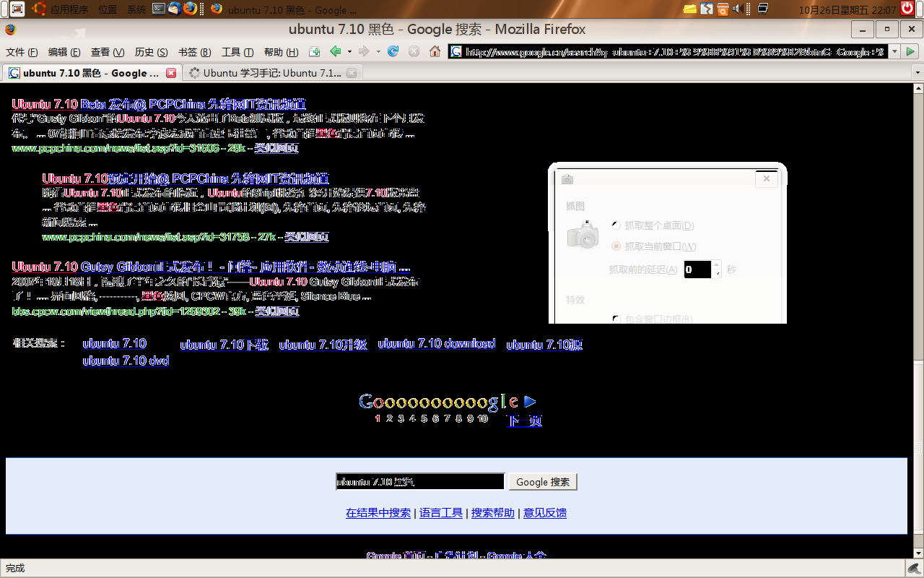Increase capture delay with up stepper

pyautogui.click(x=717, y=264)
